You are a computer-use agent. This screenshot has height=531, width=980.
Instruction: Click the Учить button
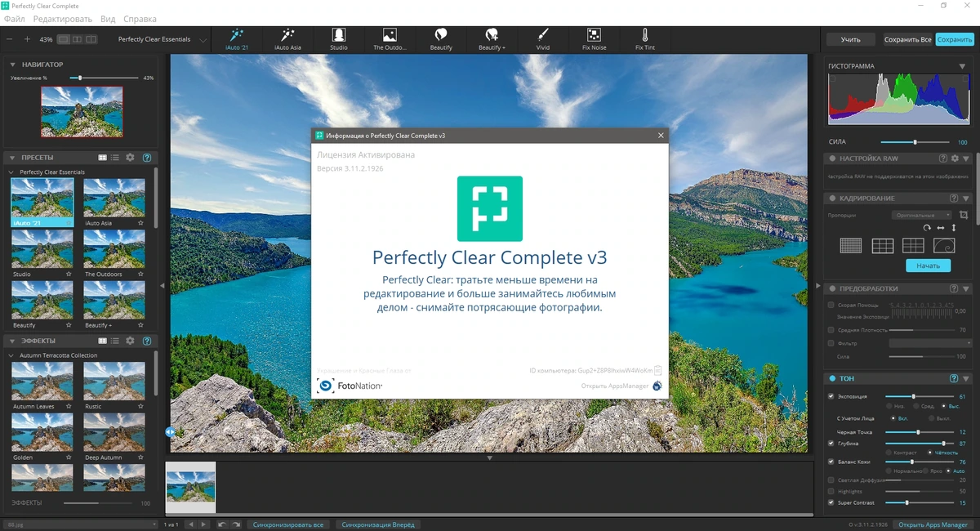tap(850, 39)
